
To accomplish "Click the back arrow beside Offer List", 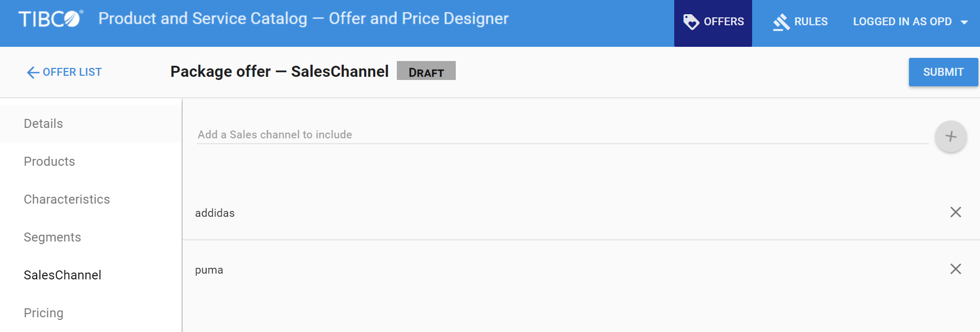I will coord(33,73).
